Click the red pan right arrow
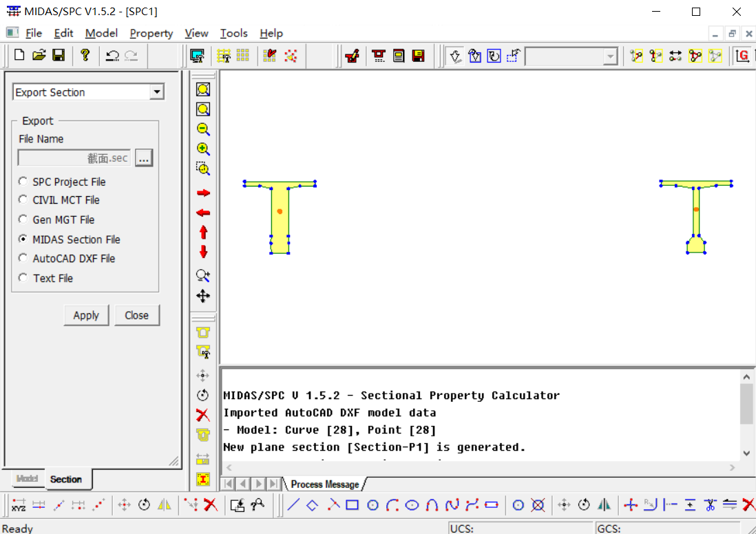Image resolution: width=756 pixels, height=534 pixels. point(203,193)
